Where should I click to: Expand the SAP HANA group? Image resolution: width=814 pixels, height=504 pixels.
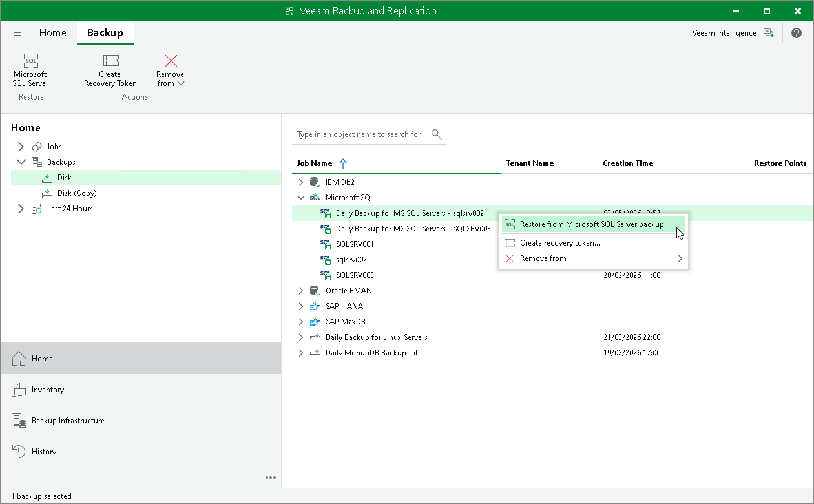(300, 306)
